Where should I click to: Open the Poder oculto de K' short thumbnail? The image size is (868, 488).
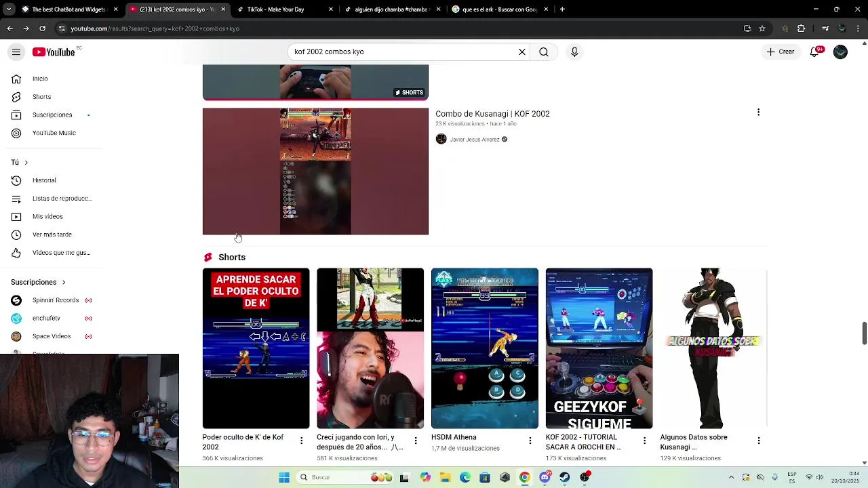[x=256, y=348]
